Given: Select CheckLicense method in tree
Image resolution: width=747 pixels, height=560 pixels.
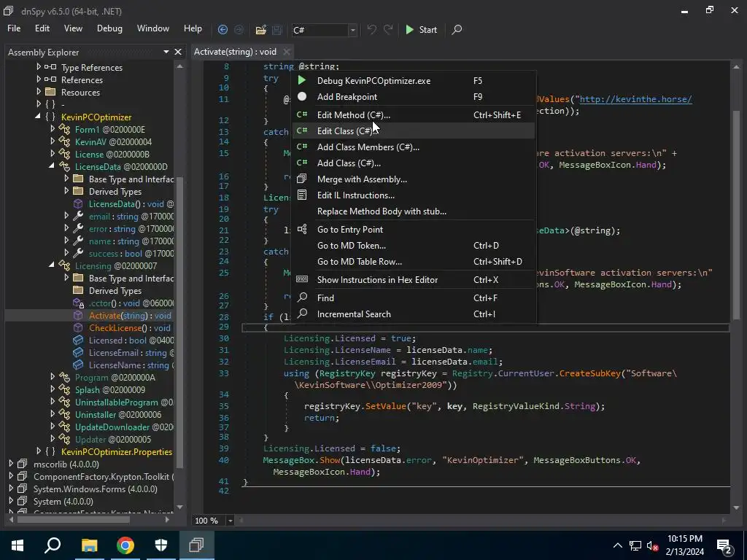Looking at the screenshot, I should [x=114, y=328].
